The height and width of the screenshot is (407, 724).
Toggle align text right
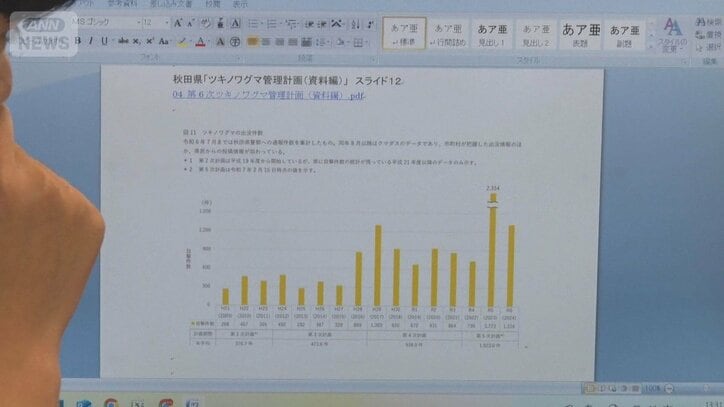point(279,43)
